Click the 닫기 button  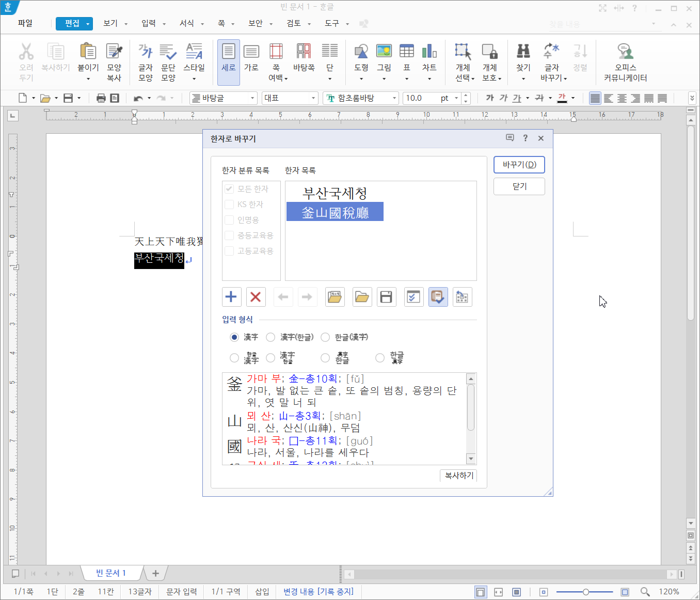click(x=519, y=186)
